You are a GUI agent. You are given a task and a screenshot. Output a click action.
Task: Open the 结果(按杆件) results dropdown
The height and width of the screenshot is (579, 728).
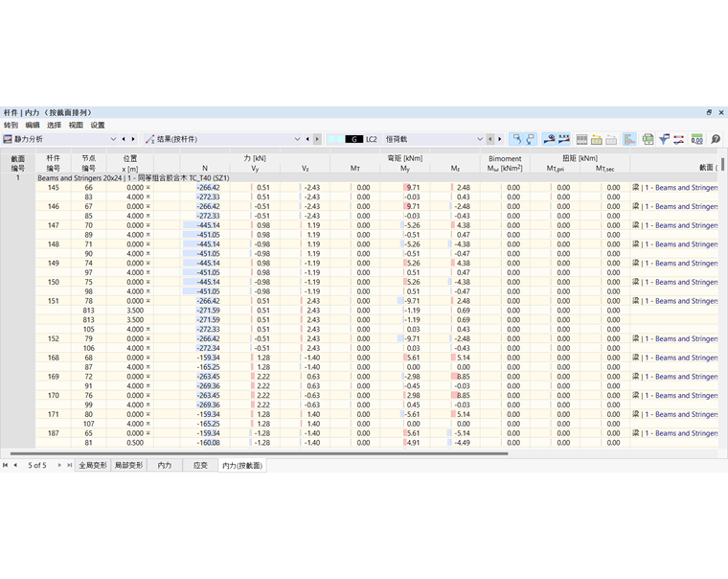[x=297, y=139]
